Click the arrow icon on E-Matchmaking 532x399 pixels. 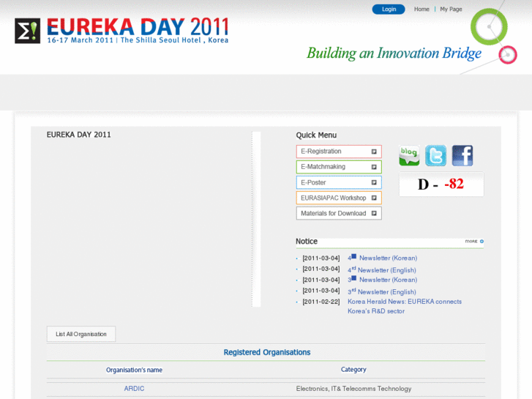[374, 167]
